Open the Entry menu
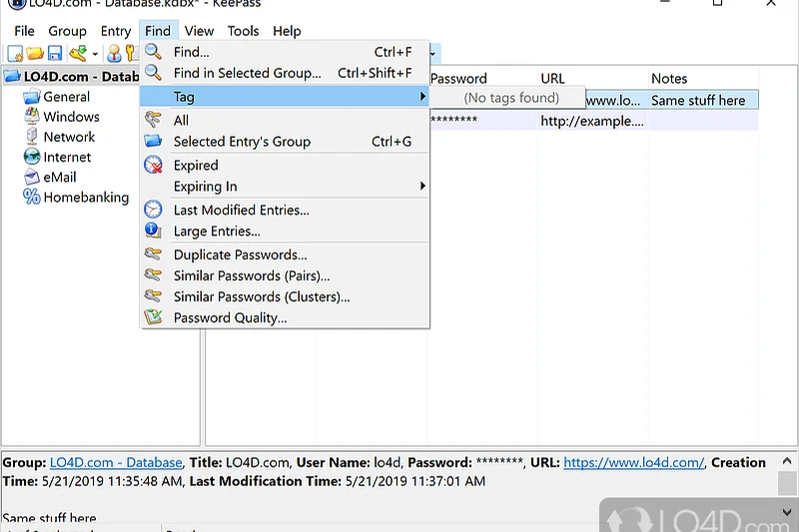Screen dimensions: 799x532 116,31
